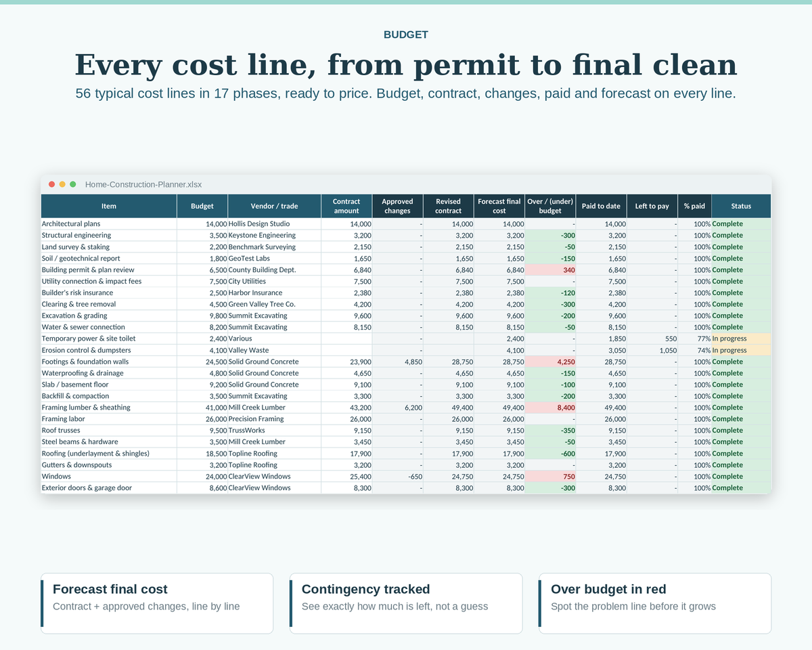Screen dimensions: 812x650
Task: Select the Status header cell
Action: coord(741,206)
